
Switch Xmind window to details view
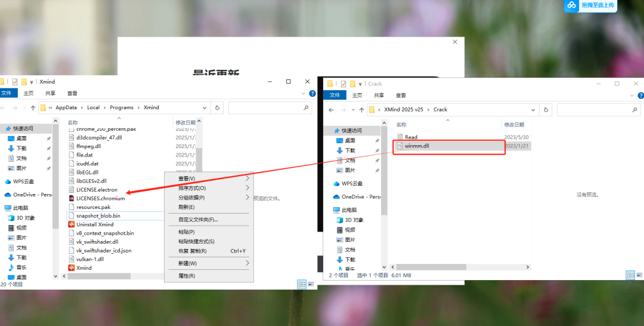pyautogui.click(x=302, y=284)
